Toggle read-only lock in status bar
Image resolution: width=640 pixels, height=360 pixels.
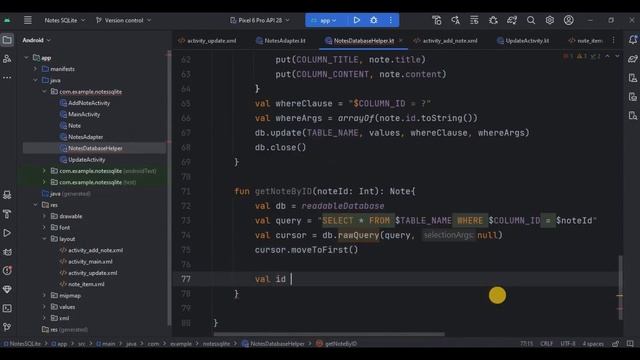point(615,344)
